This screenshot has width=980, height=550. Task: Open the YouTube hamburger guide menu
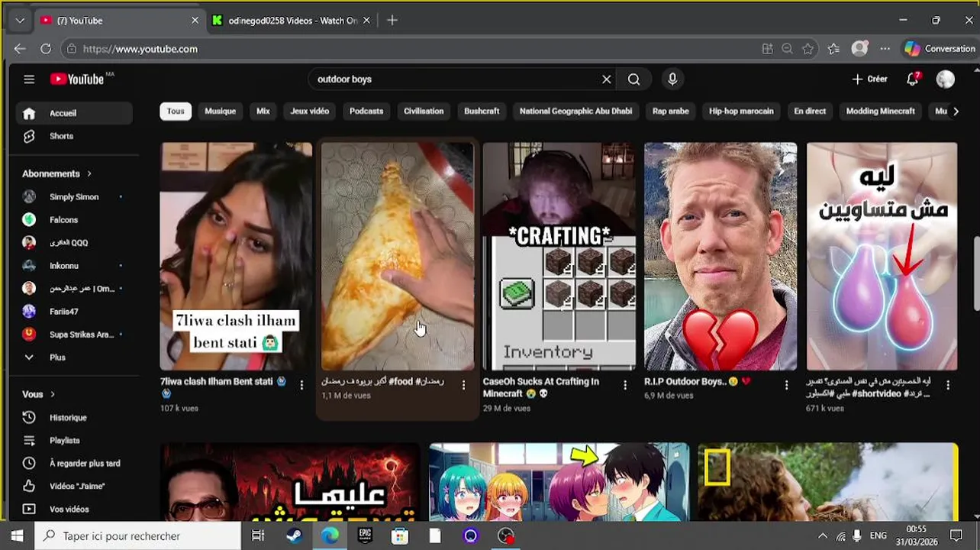(29, 79)
